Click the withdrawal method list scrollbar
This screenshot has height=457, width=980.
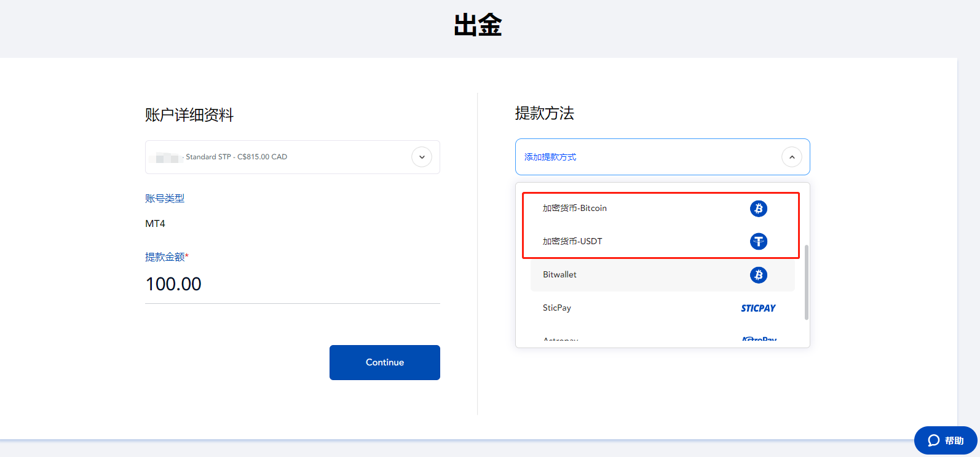[x=806, y=283]
